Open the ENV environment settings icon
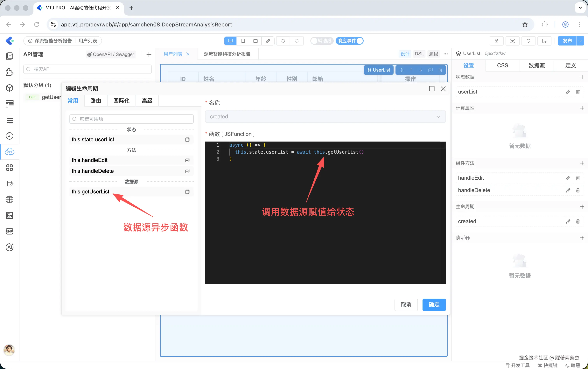Viewport: 588px width, 369px height. click(10, 231)
